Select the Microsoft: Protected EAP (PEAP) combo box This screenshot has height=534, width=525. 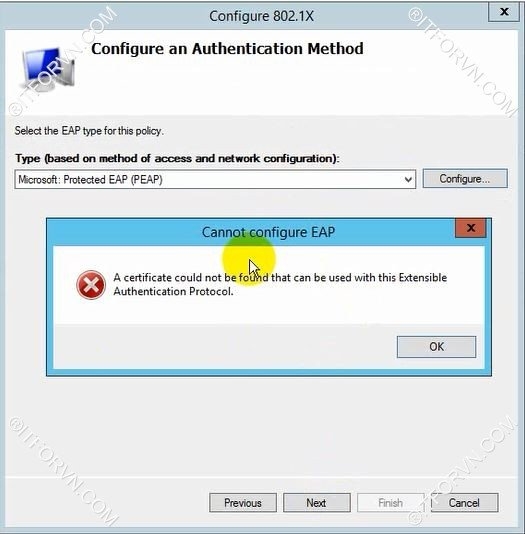(215, 179)
